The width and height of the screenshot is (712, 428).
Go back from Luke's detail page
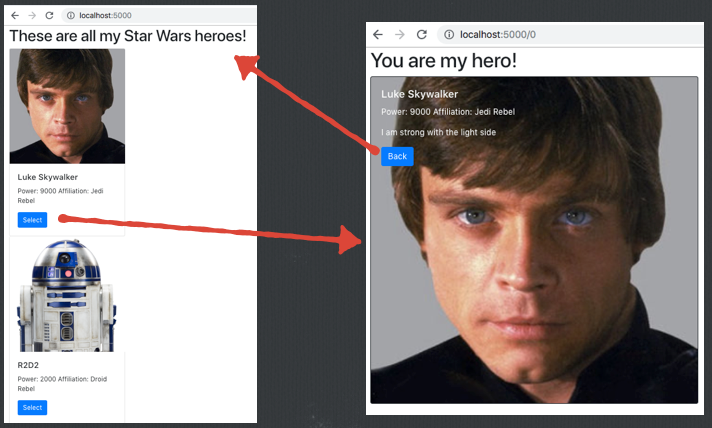pyautogui.click(x=397, y=156)
